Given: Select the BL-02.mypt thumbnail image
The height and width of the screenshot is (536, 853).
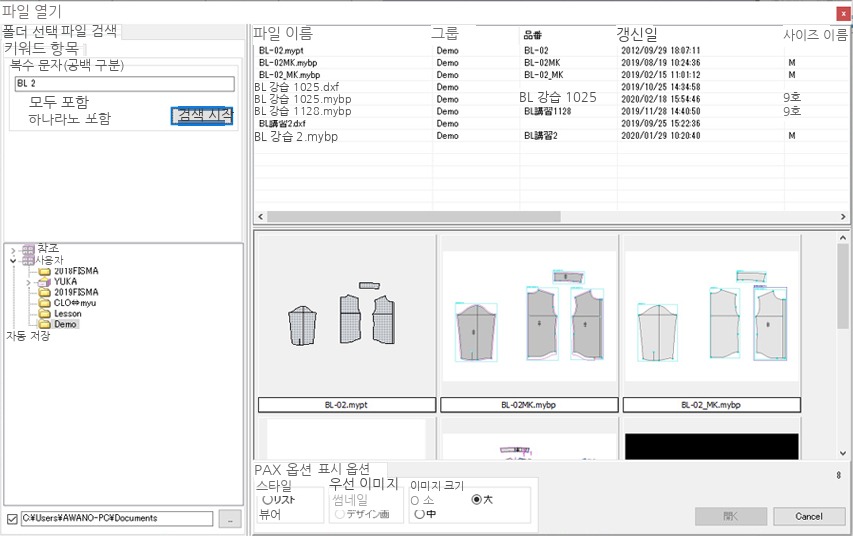Looking at the screenshot, I should tap(347, 316).
